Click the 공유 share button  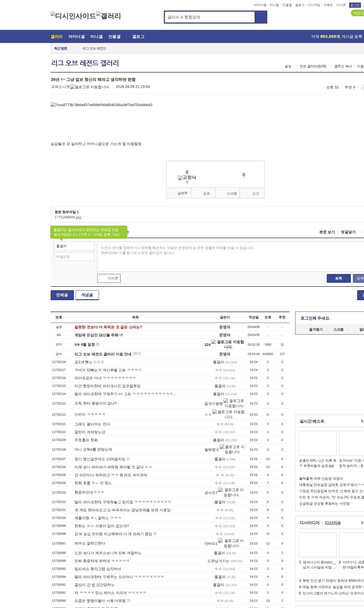click(203, 193)
